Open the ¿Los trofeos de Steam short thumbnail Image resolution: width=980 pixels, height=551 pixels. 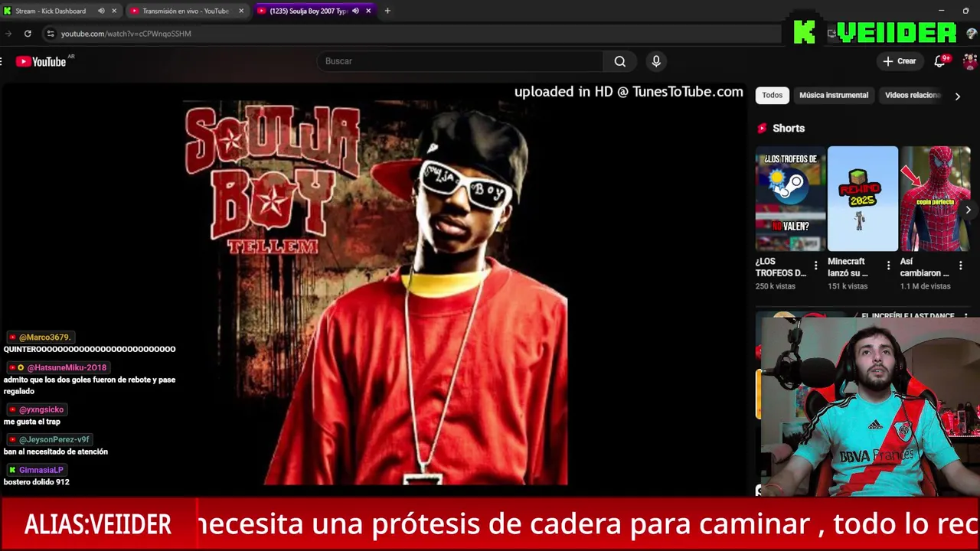click(791, 198)
